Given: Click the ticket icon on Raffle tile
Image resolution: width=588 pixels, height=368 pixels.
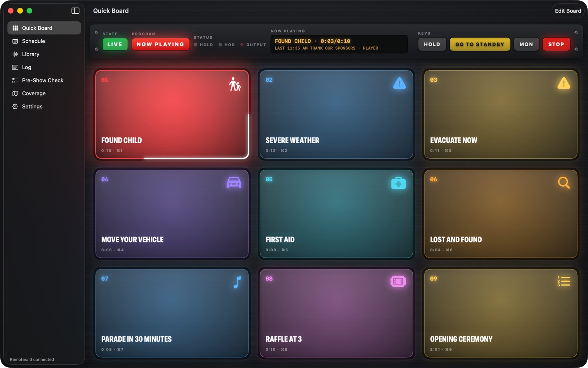Looking at the screenshot, I should (398, 282).
